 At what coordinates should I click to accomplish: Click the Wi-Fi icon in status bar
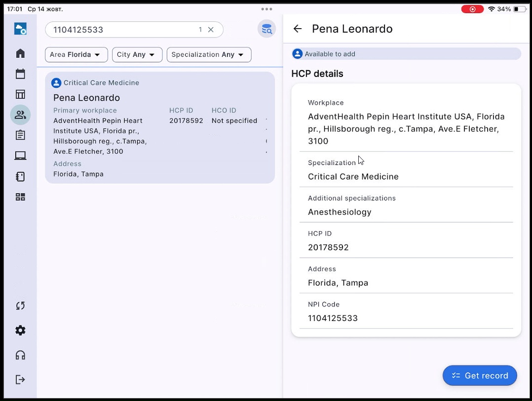491,9
